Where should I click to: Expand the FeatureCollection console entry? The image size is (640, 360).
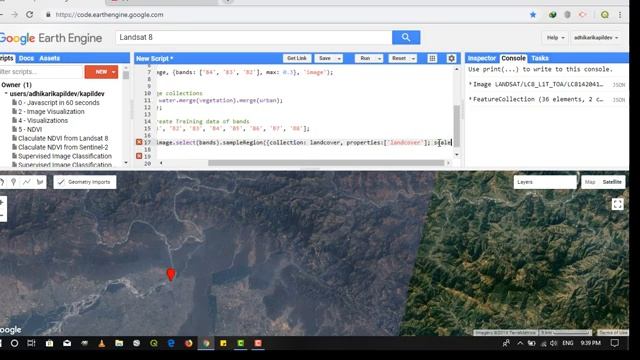tap(470, 99)
